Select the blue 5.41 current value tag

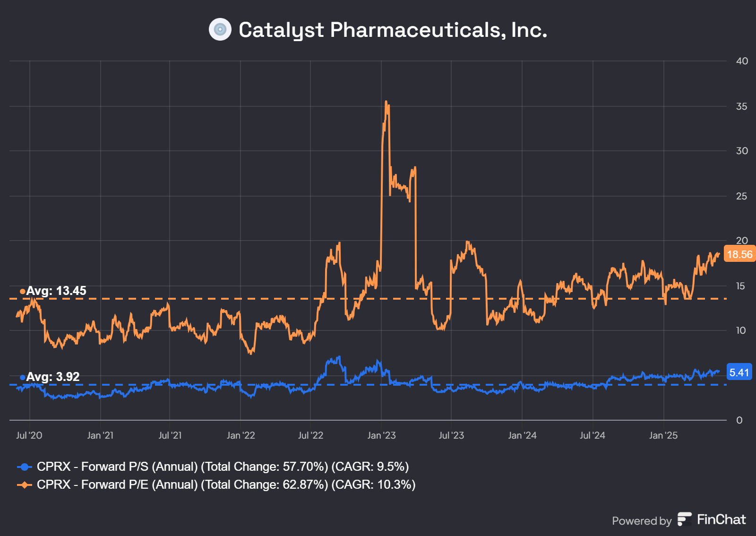pos(739,372)
